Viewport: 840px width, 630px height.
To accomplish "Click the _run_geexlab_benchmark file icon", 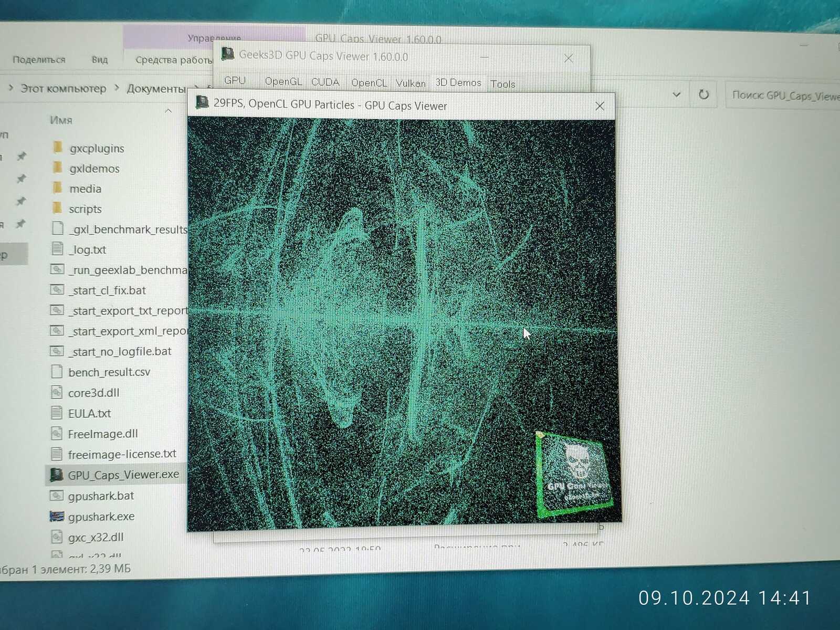I will pos(57,269).
